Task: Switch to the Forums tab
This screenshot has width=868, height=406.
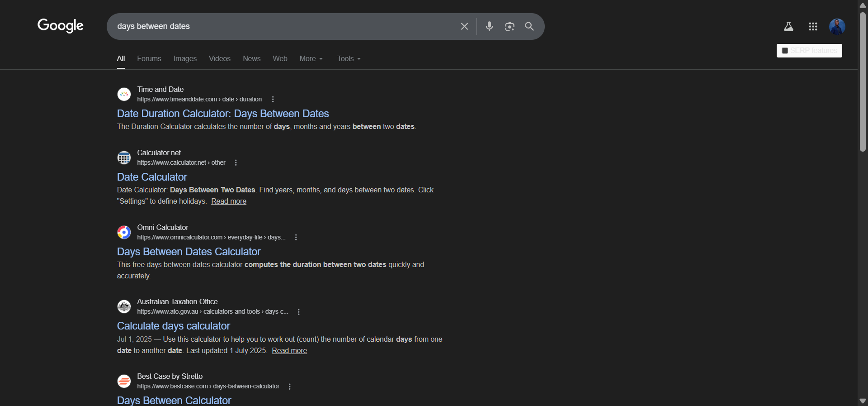Action: coord(149,59)
